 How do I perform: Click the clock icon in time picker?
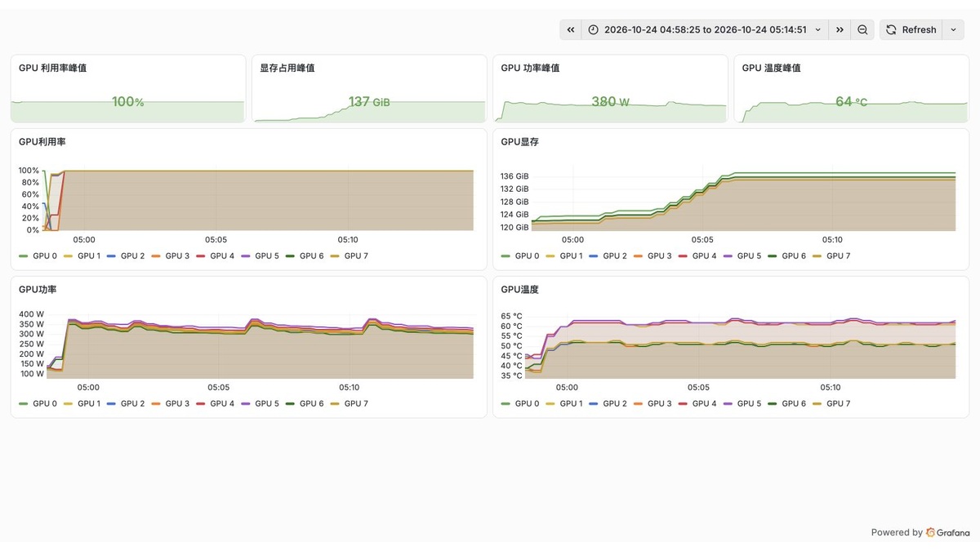[x=594, y=29]
